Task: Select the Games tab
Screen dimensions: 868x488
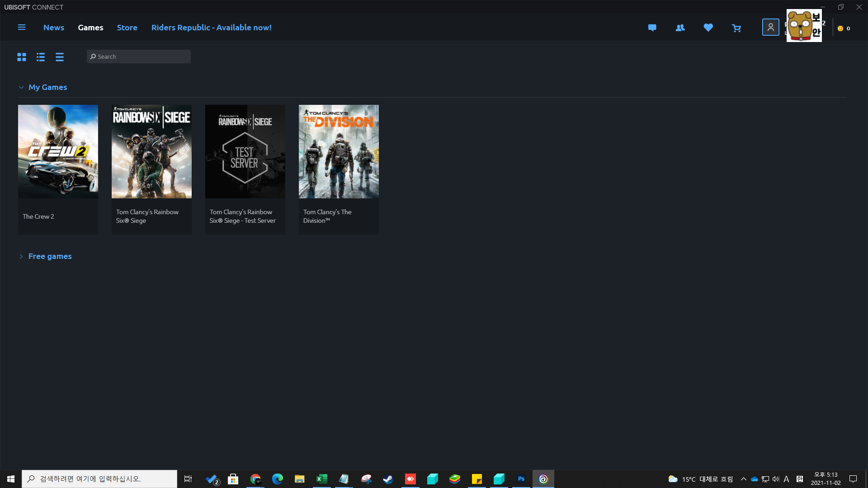Action: [x=90, y=28]
